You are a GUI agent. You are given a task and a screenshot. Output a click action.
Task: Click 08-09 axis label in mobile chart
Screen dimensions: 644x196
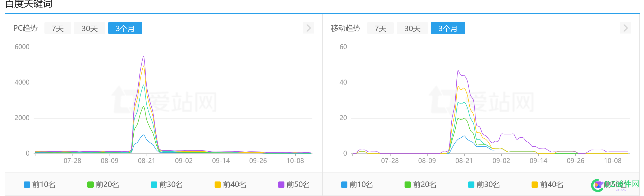[x=427, y=161]
